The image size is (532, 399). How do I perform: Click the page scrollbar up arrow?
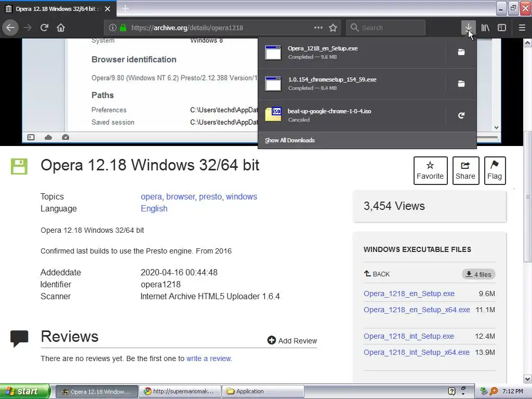[528, 43]
